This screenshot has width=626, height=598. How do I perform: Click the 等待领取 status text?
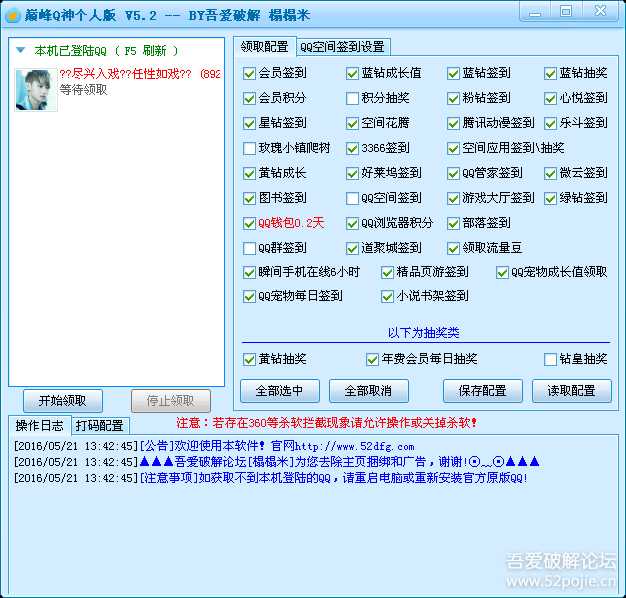tap(83, 89)
